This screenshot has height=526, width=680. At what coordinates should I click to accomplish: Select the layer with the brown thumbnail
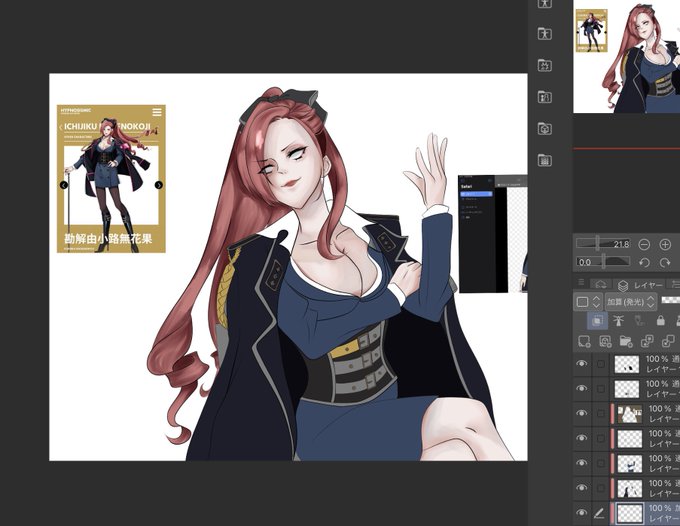(629, 414)
